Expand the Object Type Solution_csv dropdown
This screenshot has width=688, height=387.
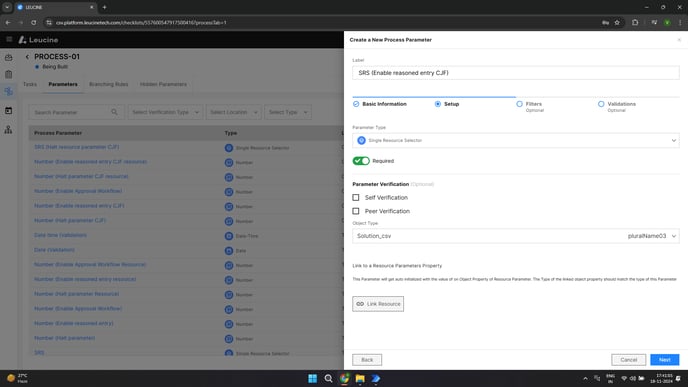tap(516, 236)
